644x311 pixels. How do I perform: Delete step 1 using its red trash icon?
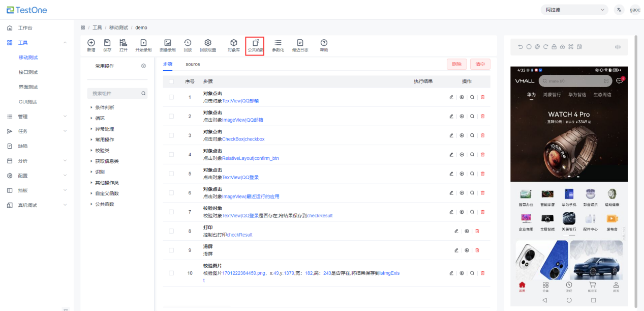pos(482,97)
